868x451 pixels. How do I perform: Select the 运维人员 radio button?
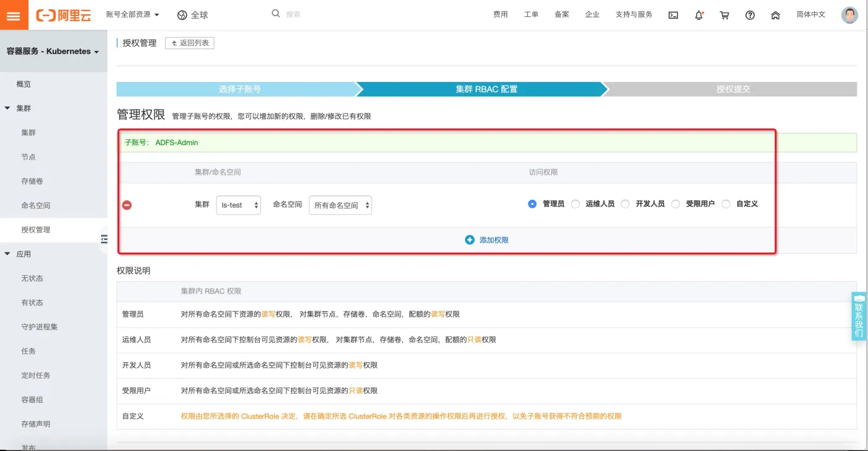tap(575, 203)
